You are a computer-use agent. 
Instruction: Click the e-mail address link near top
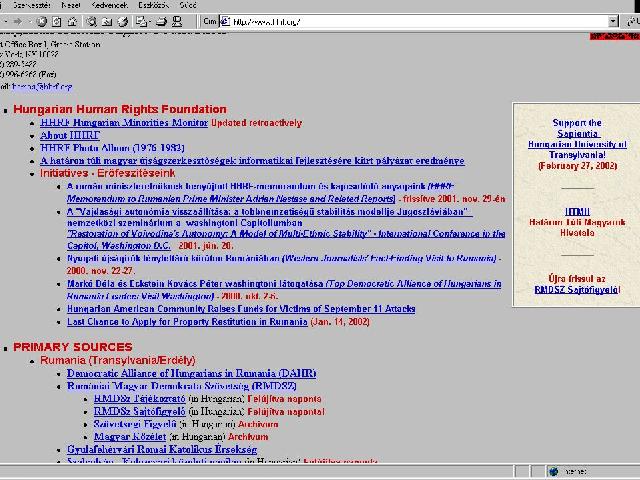[42, 87]
